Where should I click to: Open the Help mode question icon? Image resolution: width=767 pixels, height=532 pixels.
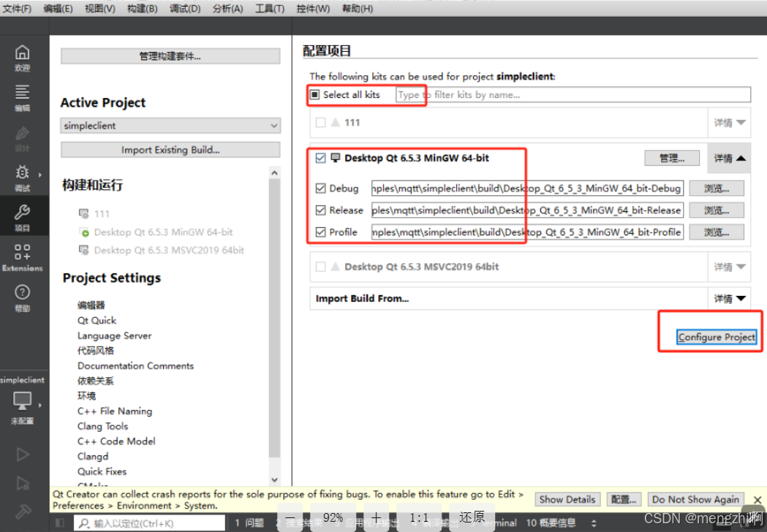pos(22,292)
